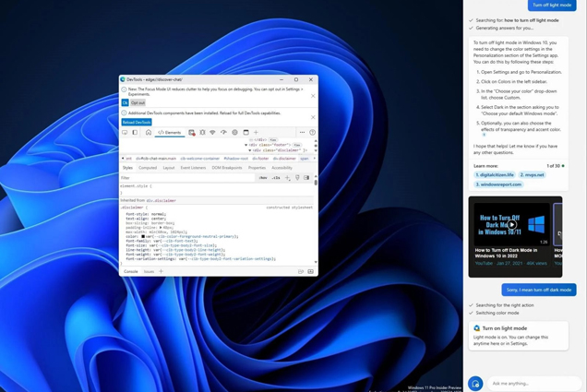
Task: Collapse the div class footer node
Action: [246, 145]
